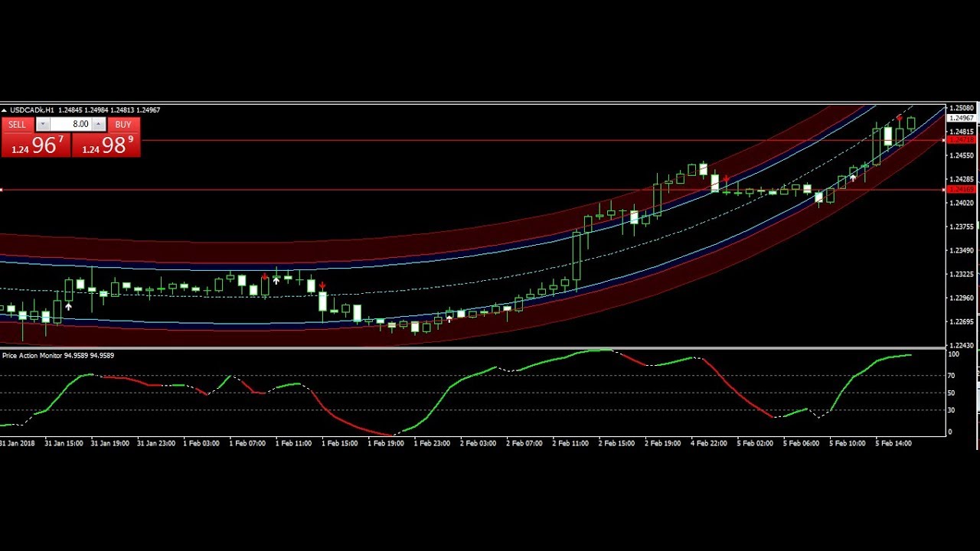This screenshot has width=980, height=551.
Task: Increase trade volume with the up arrow
Action: pos(98,124)
